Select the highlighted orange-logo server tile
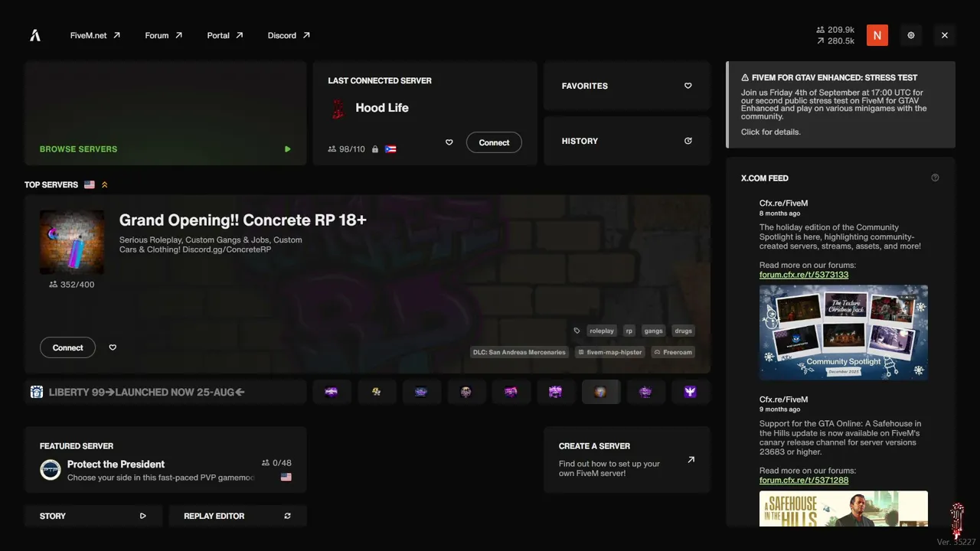Screen dimensions: 980x551 coord(600,392)
